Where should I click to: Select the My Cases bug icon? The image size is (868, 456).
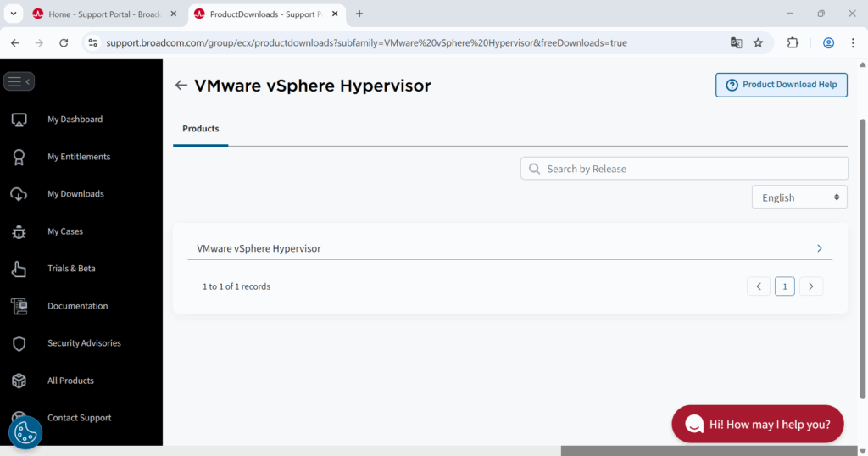tap(19, 231)
